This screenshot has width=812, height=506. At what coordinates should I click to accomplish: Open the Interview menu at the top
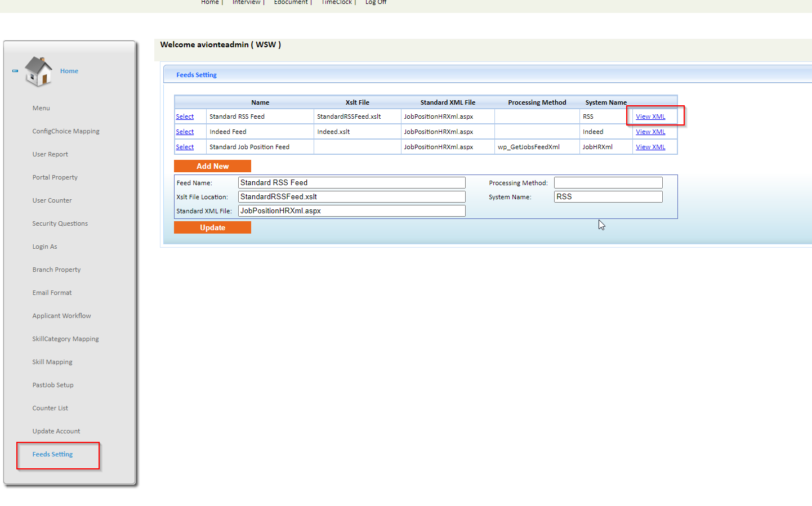[246, 2]
